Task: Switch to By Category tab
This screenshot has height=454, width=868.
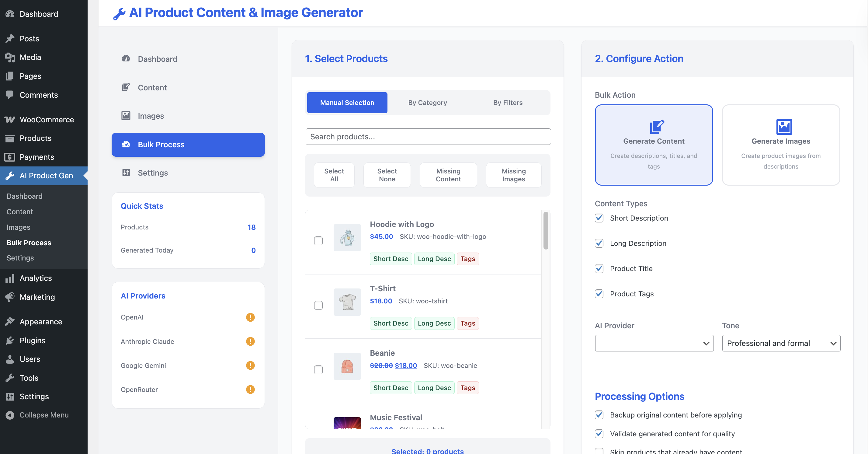Action: (x=427, y=103)
